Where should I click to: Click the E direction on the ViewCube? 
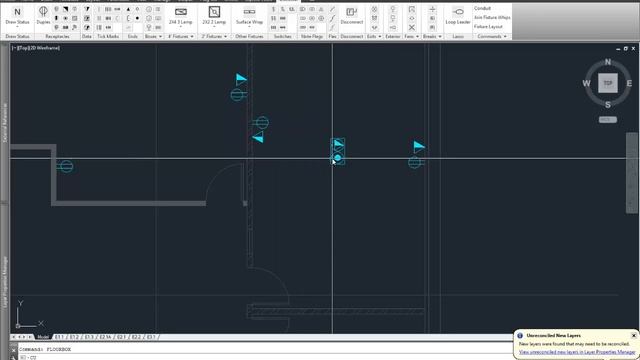pos(629,83)
